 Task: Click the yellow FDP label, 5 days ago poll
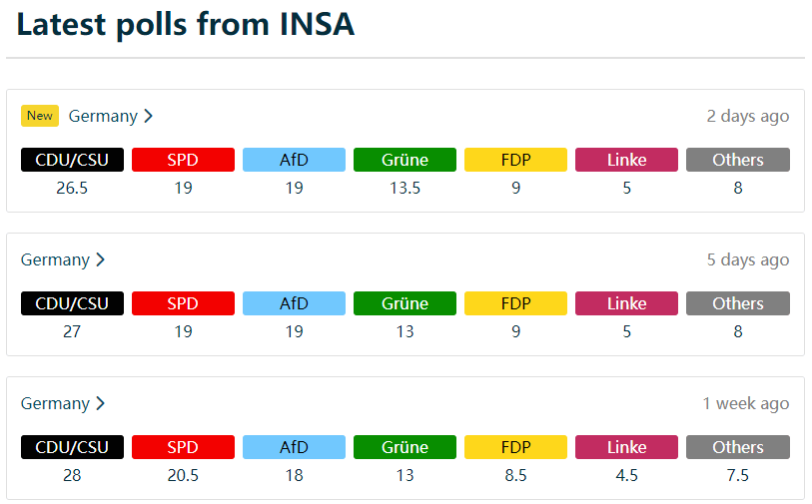tap(515, 303)
